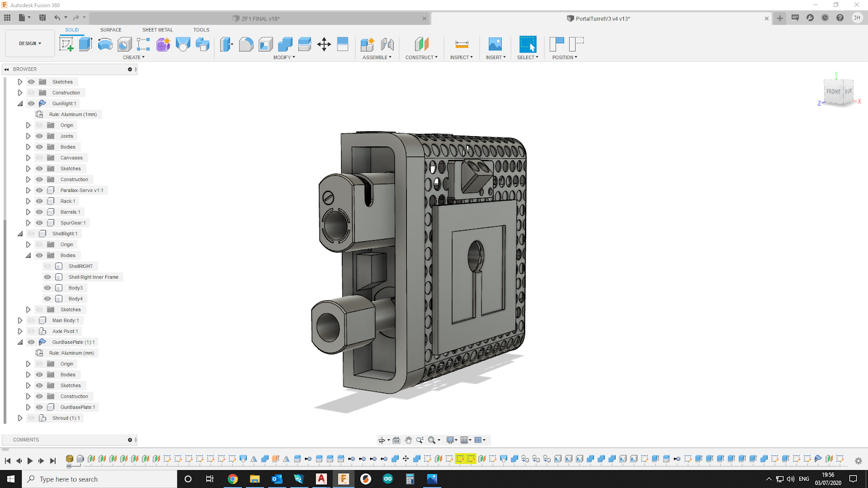868x488 pixels.
Task: Open the Data Panel grid icon
Action: [x=8, y=18]
